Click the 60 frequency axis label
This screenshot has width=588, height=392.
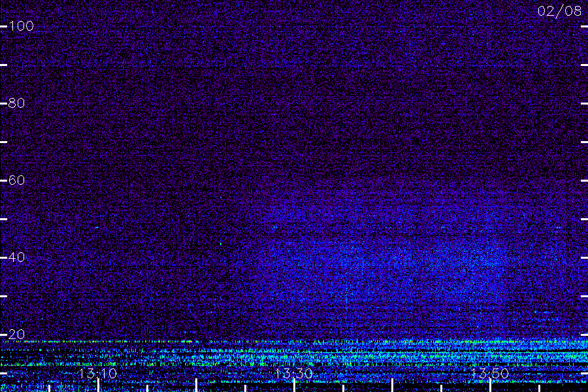click(x=16, y=180)
